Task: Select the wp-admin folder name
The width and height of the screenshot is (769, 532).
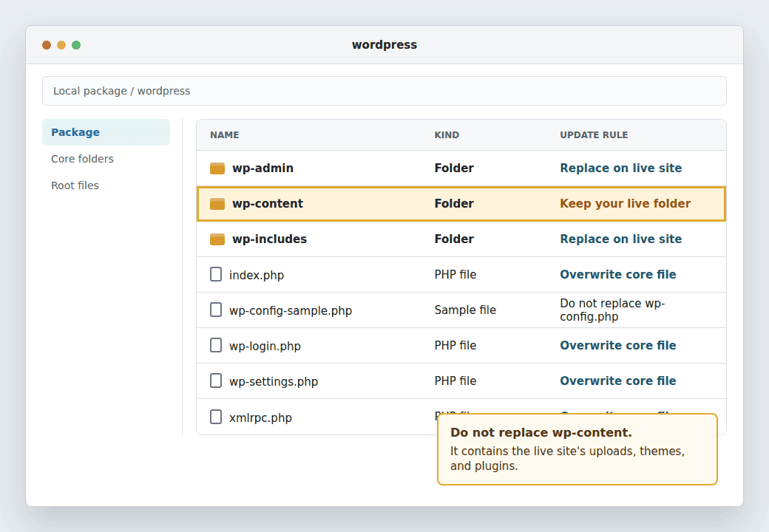Action: click(263, 168)
